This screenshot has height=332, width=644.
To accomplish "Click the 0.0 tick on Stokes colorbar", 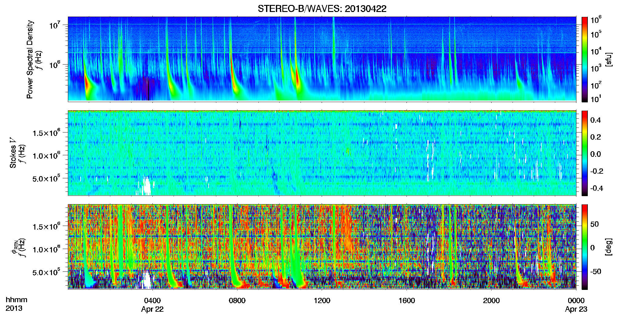I will coord(595,154).
